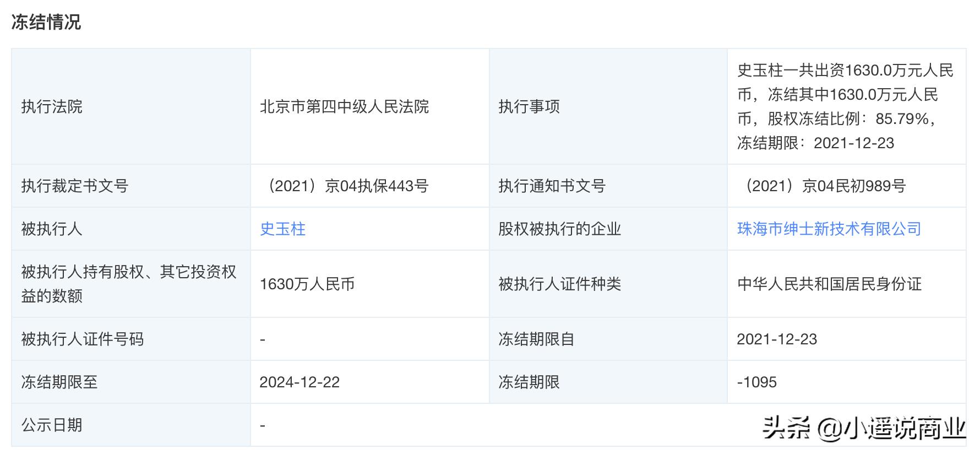Click the 头条@小遥说商业 watermark
980x454 pixels.
[863, 428]
